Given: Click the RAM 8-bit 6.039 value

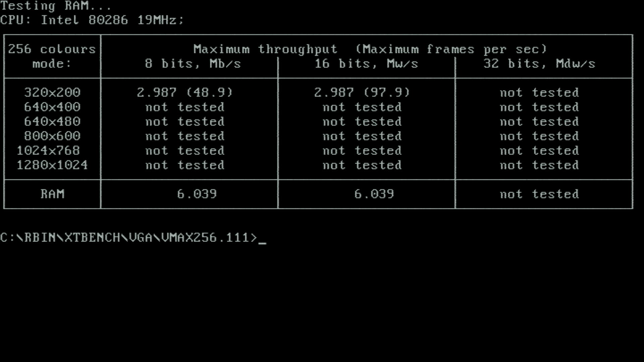Looking at the screenshot, I should [x=197, y=194].
